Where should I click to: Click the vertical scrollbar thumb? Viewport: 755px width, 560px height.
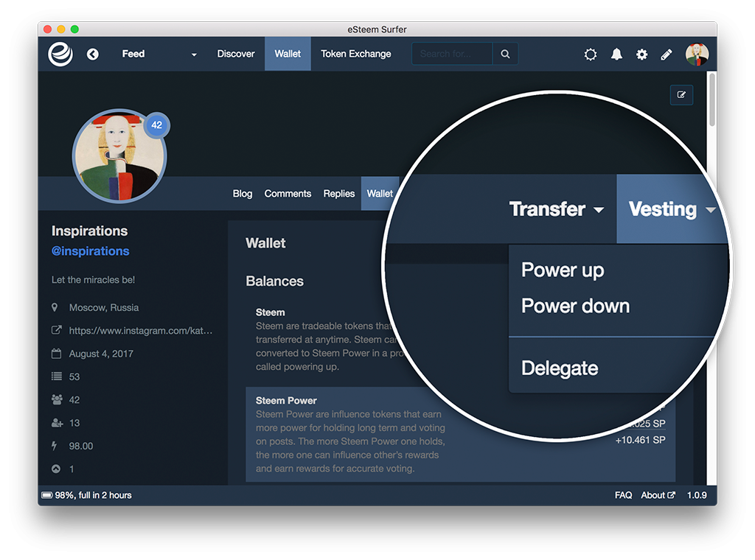click(x=711, y=99)
